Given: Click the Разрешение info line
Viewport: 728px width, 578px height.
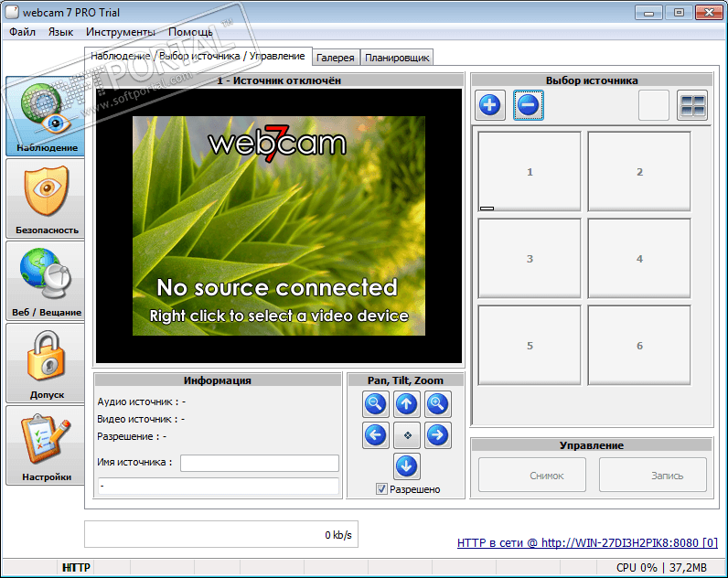Looking at the screenshot, I should tap(132, 436).
